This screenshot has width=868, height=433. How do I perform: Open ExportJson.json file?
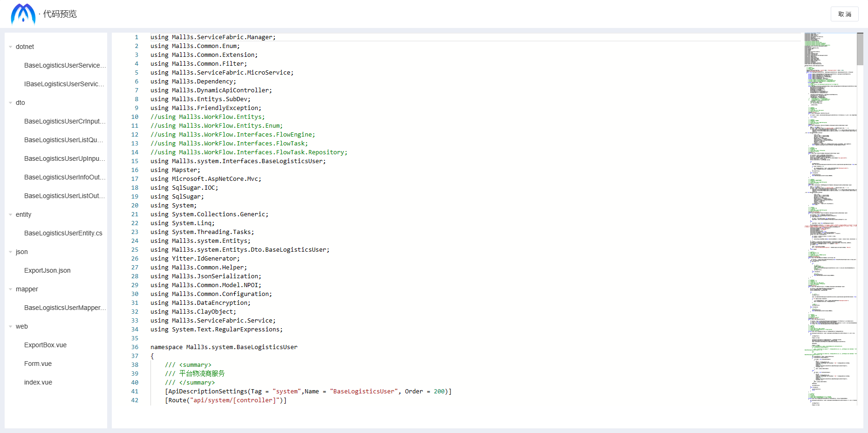(x=48, y=270)
